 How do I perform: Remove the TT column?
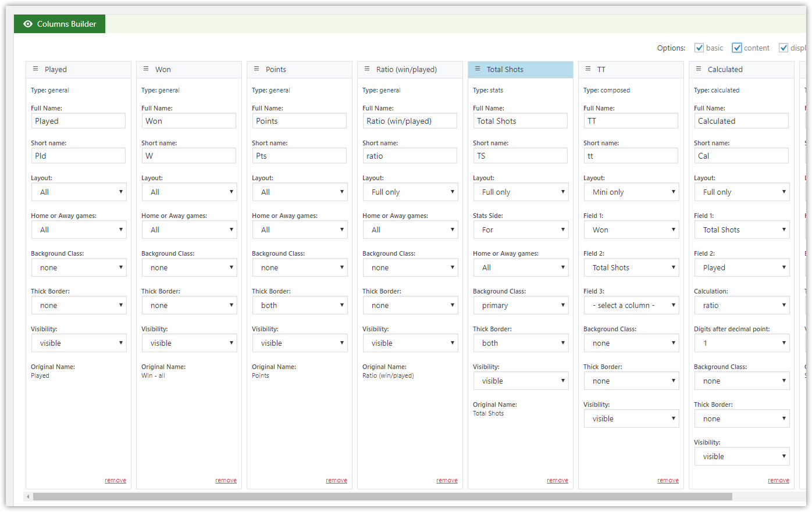click(668, 480)
